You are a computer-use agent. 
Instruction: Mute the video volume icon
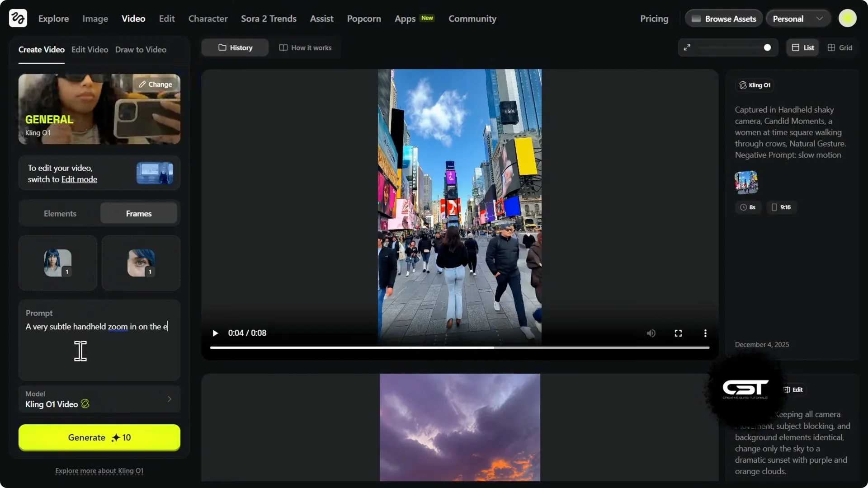point(651,333)
